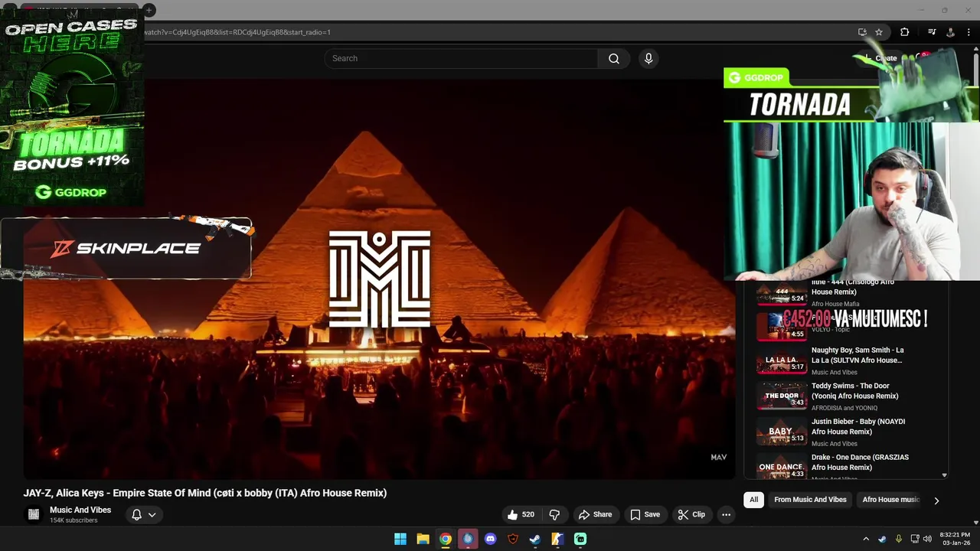Open Chrome three-dot menu
Screen dimensions: 980x551
click(x=969, y=32)
